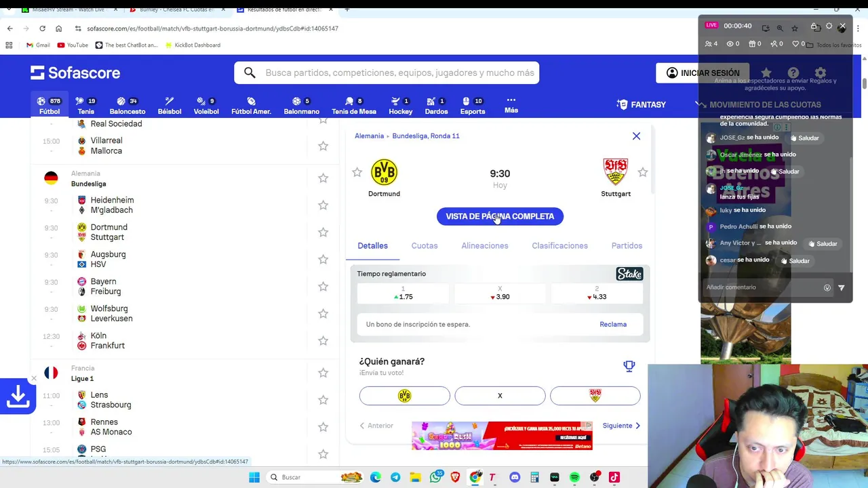This screenshot has height=488, width=868.
Task: Select the 1.75 home odds
Action: pyautogui.click(x=403, y=293)
